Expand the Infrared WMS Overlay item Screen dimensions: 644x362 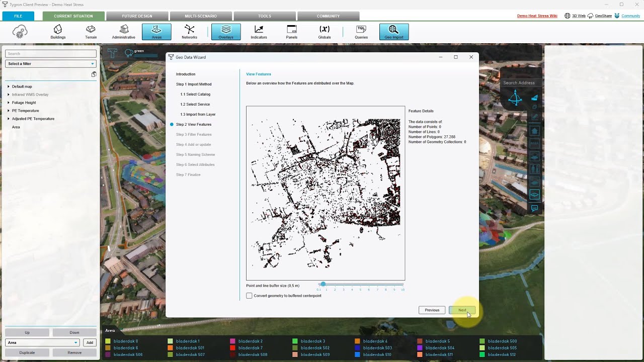9,95
